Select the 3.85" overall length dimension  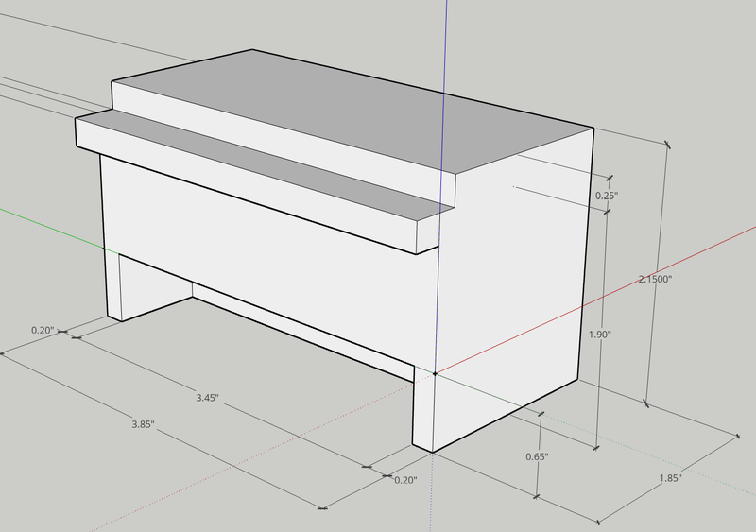(144, 424)
